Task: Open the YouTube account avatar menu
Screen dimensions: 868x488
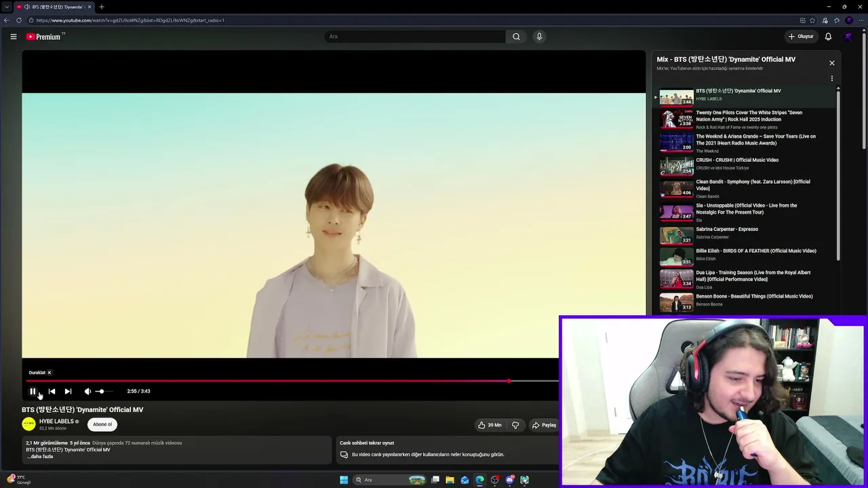Action: pos(848,37)
